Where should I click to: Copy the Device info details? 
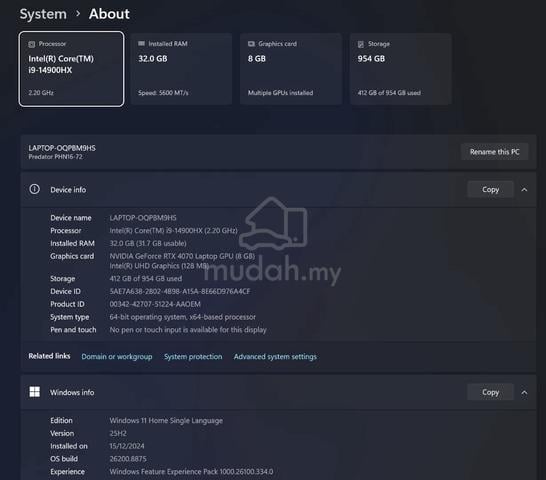(x=490, y=189)
